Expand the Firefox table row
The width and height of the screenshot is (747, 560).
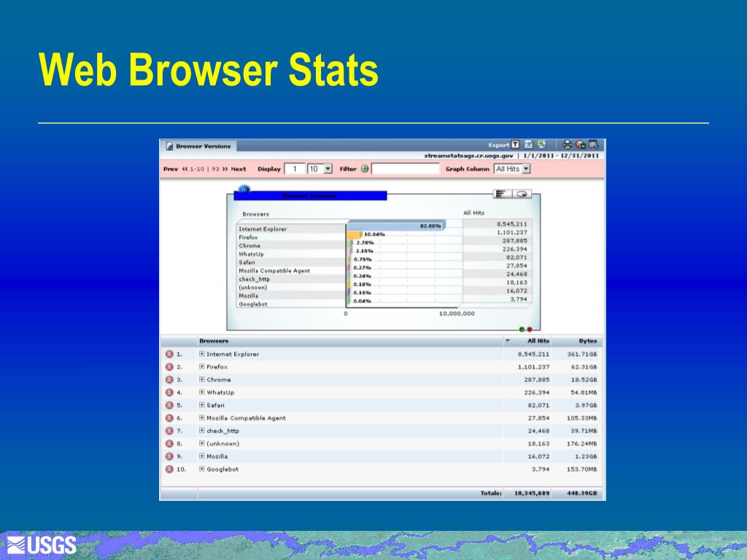tap(202, 367)
